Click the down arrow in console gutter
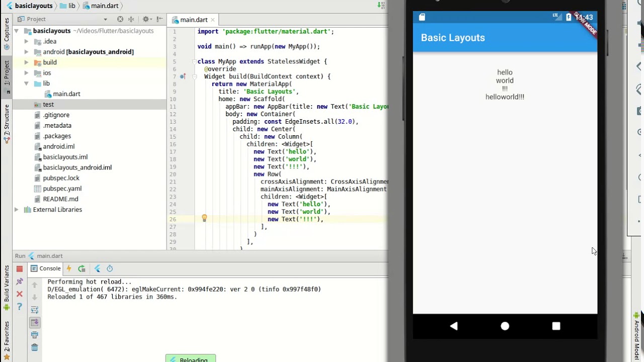This screenshot has height=362, width=644. click(x=35, y=297)
